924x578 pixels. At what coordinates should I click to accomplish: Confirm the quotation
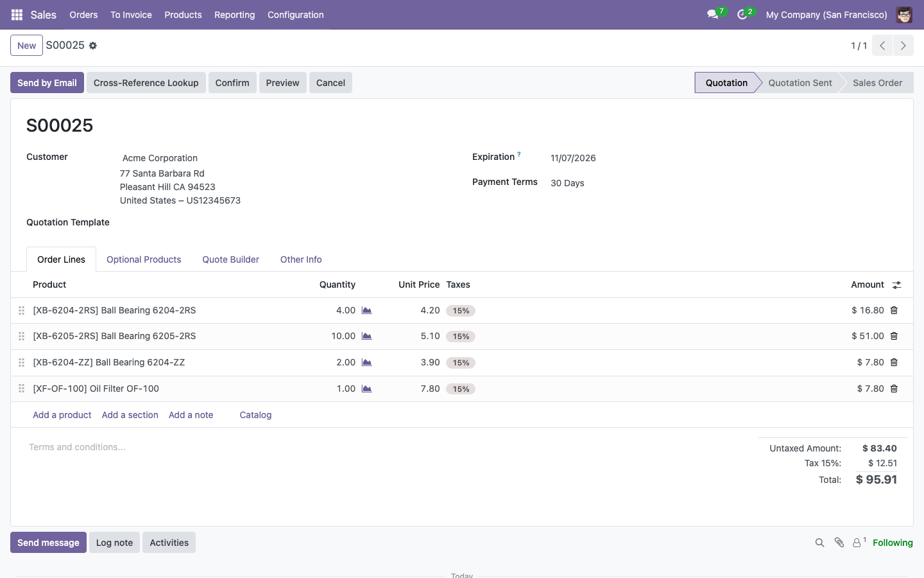(x=232, y=83)
